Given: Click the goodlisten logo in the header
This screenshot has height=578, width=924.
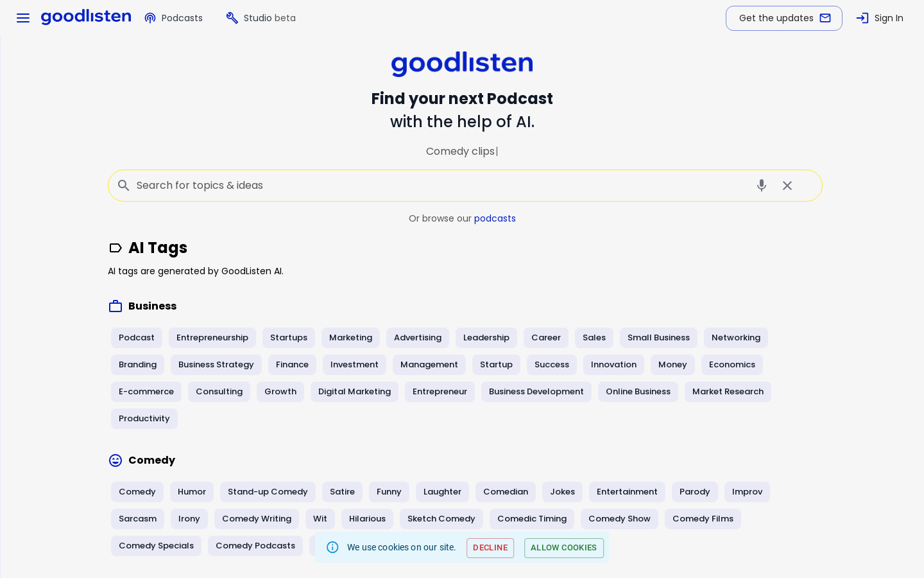Looking at the screenshot, I should (x=86, y=17).
